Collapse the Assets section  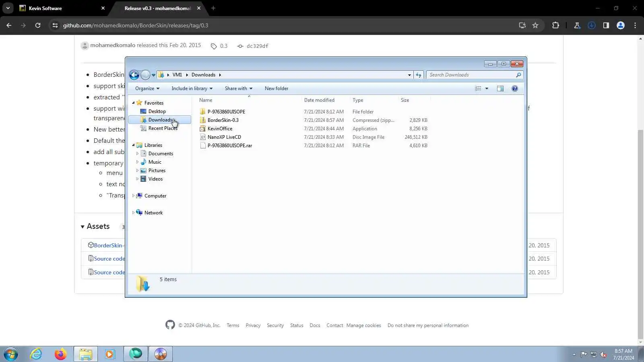point(95,226)
